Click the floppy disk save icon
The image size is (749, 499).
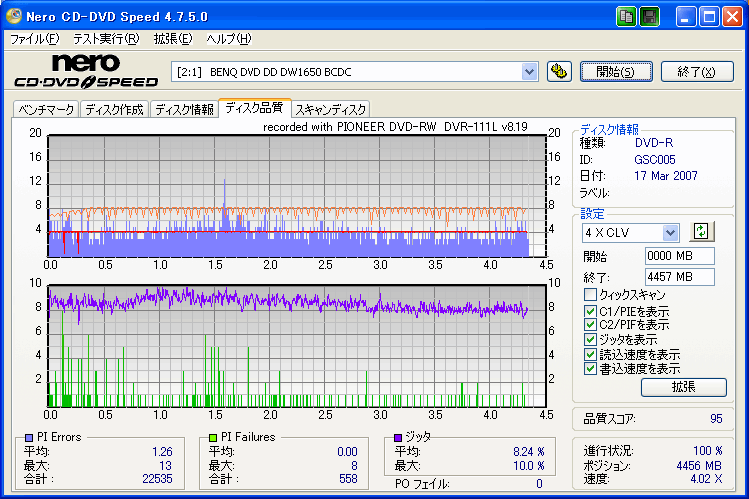point(649,16)
